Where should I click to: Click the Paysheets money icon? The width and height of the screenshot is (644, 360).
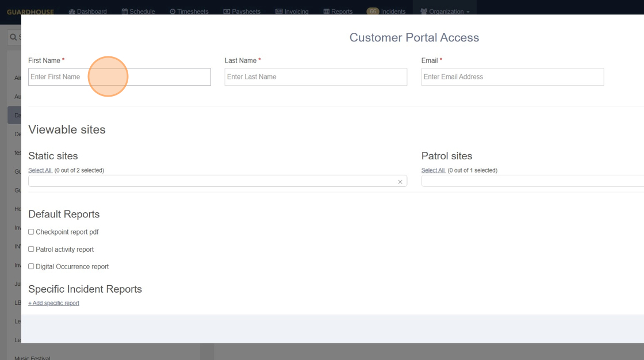(x=227, y=12)
